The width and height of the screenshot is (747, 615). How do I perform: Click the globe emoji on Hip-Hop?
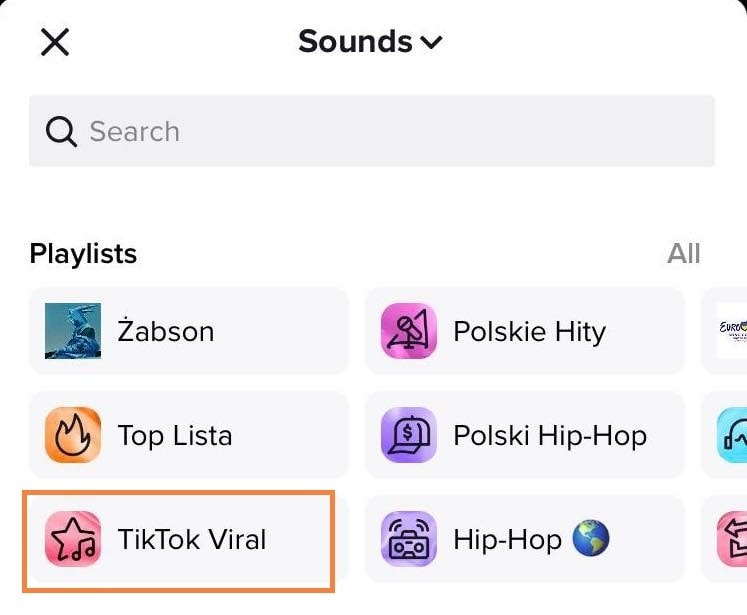(x=591, y=540)
